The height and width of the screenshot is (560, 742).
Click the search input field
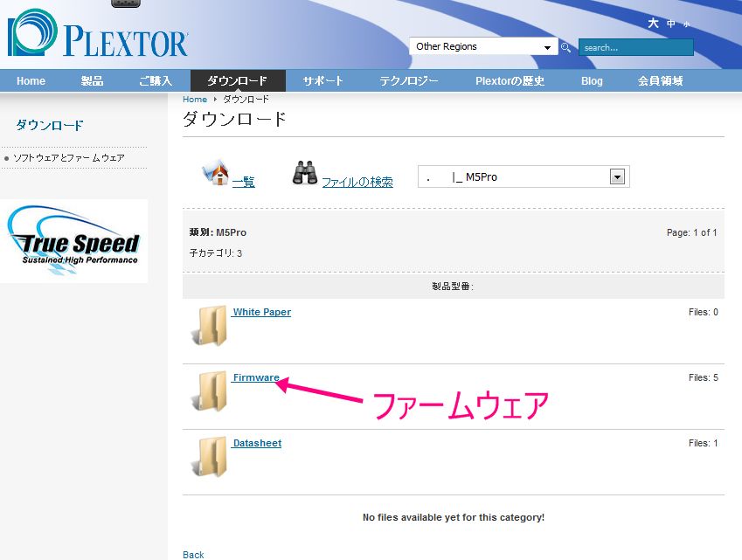click(x=636, y=47)
